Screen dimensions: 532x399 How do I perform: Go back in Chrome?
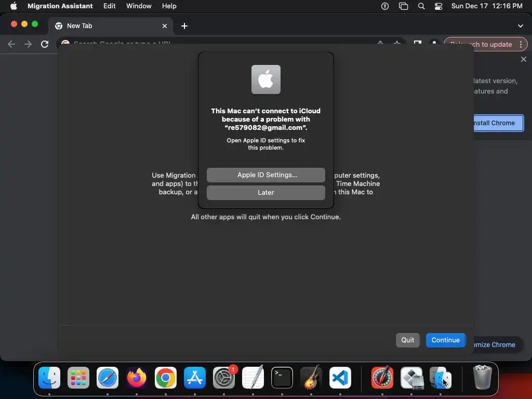click(11, 44)
